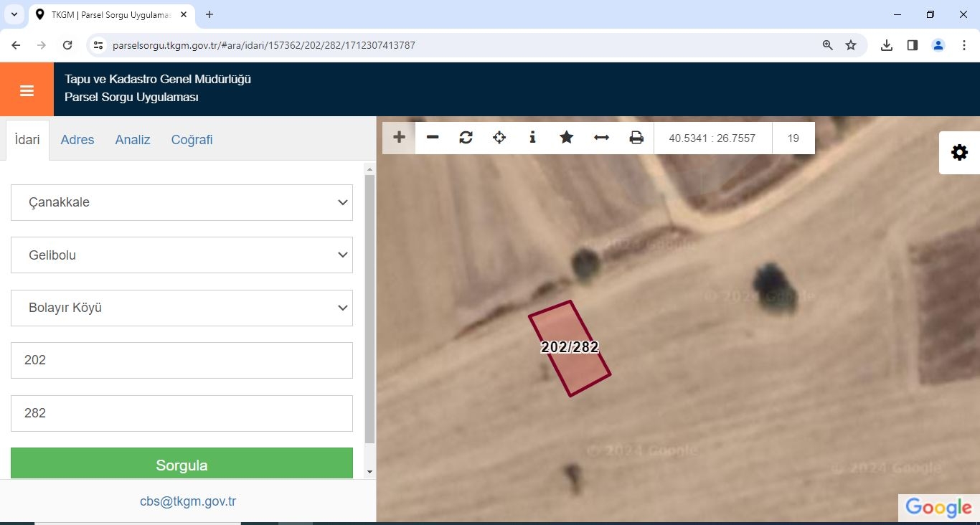The height and width of the screenshot is (525, 980).
Task: Activate the crosshair locate tool
Action: coord(499,138)
